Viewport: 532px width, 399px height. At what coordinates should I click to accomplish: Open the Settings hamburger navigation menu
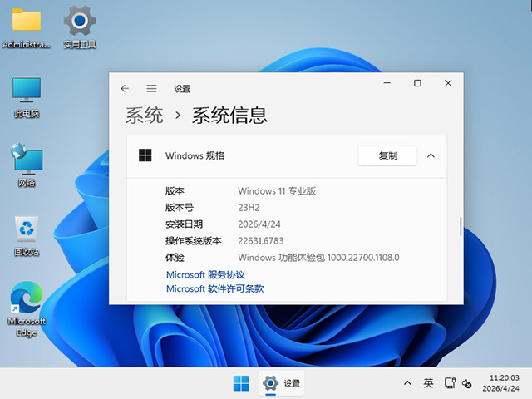point(151,89)
